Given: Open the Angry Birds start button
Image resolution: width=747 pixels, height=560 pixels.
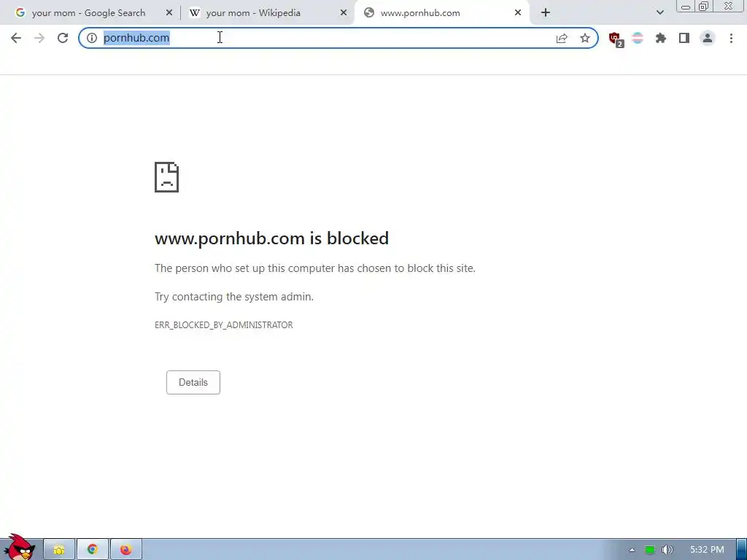Looking at the screenshot, I should click(19, 548).
